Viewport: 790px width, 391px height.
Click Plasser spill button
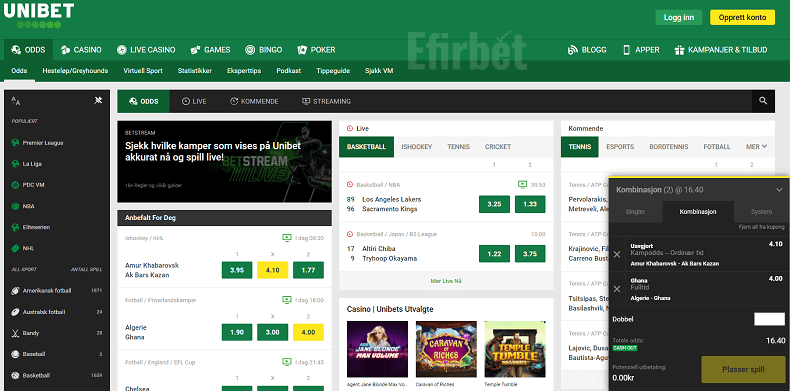pos(743,369)
